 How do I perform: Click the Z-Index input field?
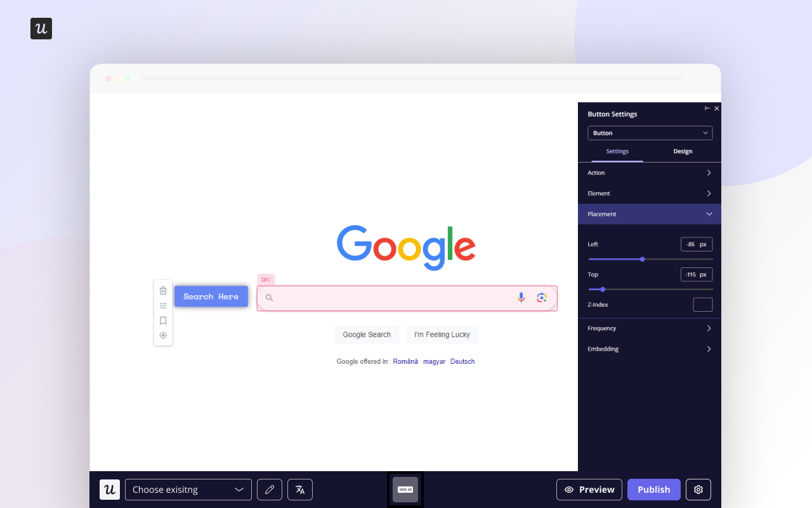[x=703, y=304]
